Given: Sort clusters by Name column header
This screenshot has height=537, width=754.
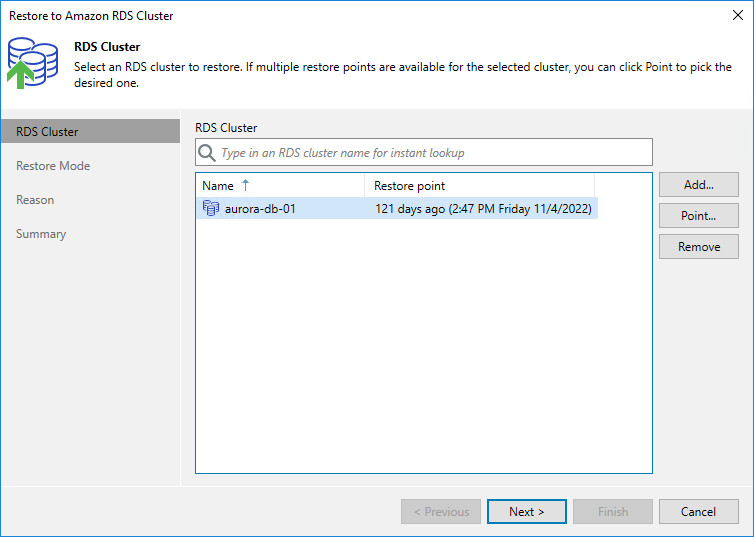Looking at the screenshot, I should [x=218, y=186].
